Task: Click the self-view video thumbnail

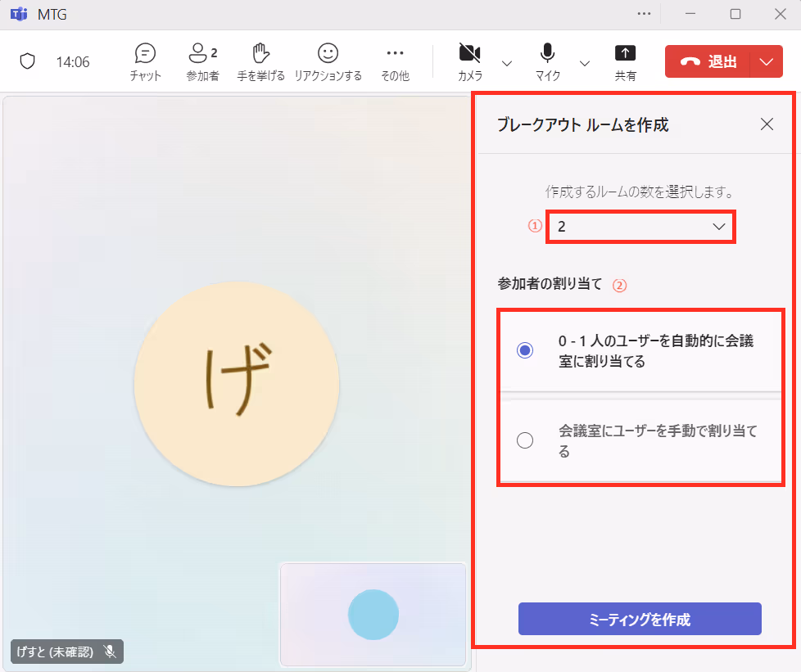Action: tap(373, 615)
